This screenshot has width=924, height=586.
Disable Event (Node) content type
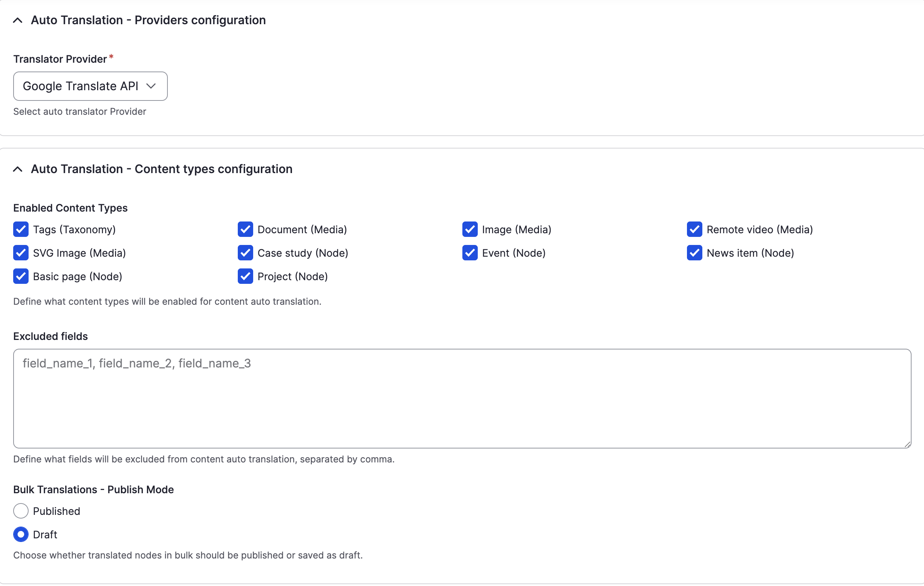click(x=470, y=253)
